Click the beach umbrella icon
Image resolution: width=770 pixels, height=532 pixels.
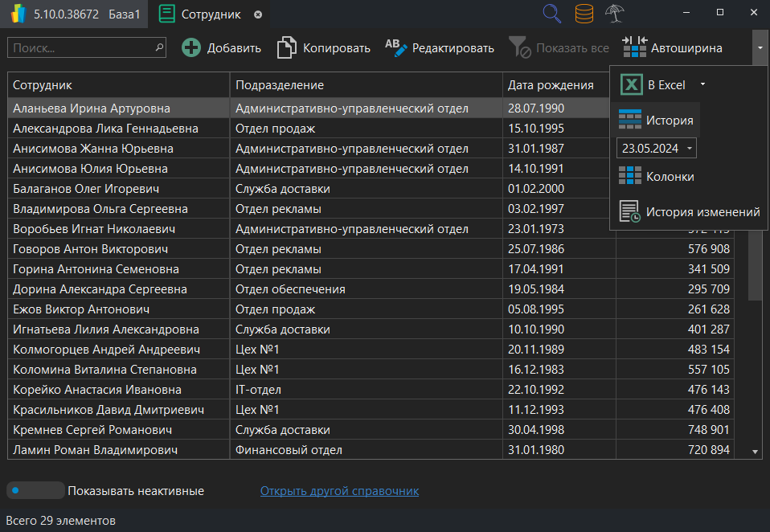(x=616, y=14)
